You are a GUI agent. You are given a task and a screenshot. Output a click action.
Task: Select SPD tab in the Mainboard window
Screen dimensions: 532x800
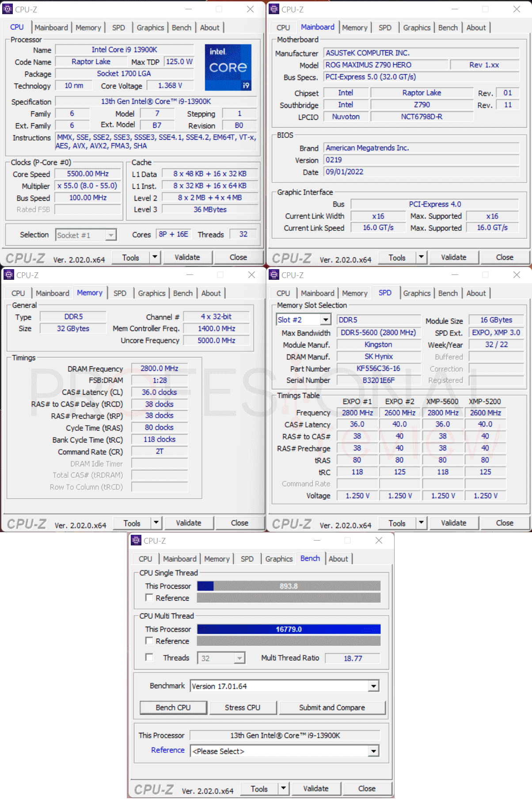point(385,27)
